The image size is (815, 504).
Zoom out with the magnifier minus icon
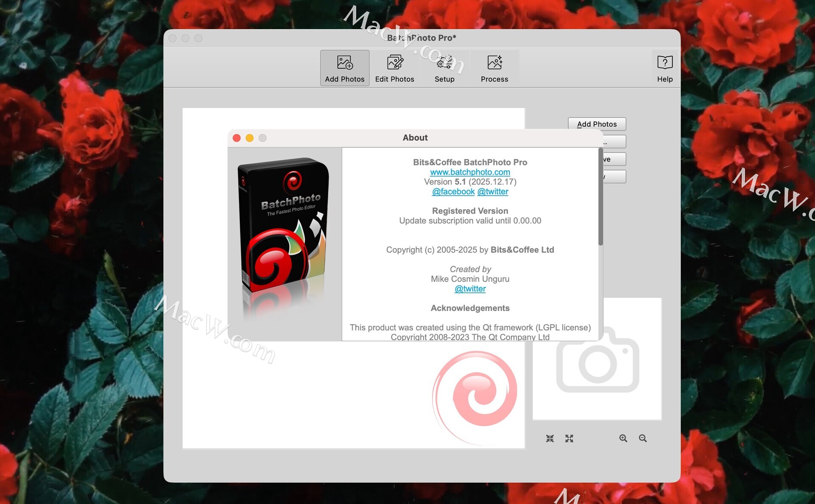(x=643, y=438)
